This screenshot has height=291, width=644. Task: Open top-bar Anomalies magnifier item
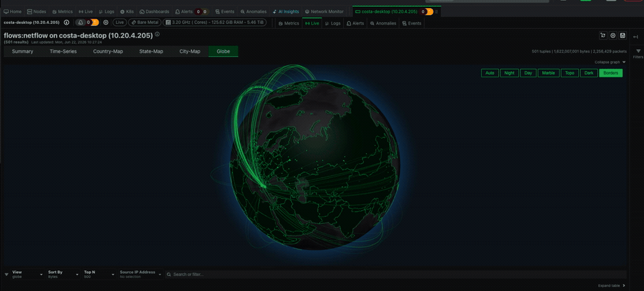click(253, 12)
